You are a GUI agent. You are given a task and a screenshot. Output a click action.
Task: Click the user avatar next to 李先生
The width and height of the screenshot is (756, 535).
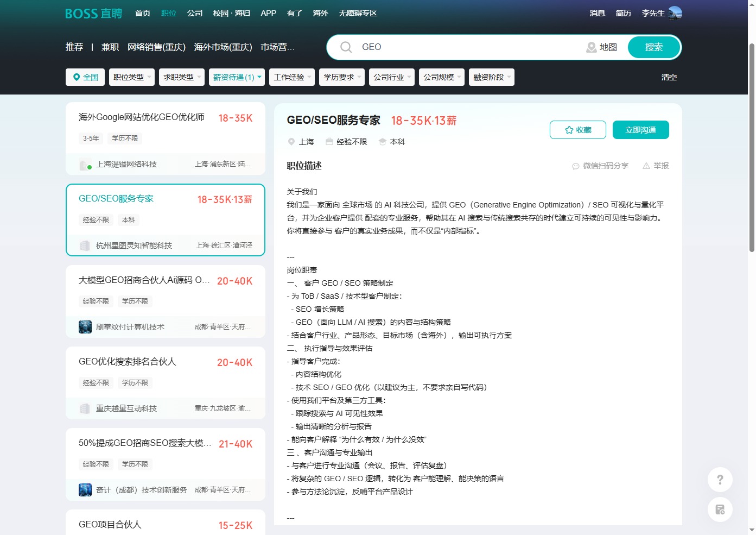pos(675,13)
